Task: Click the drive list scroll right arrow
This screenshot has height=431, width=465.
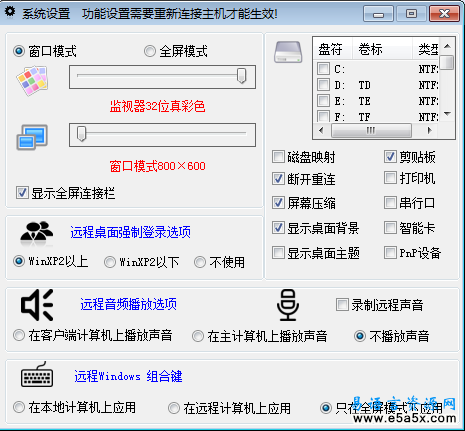Action: [430, 130]
